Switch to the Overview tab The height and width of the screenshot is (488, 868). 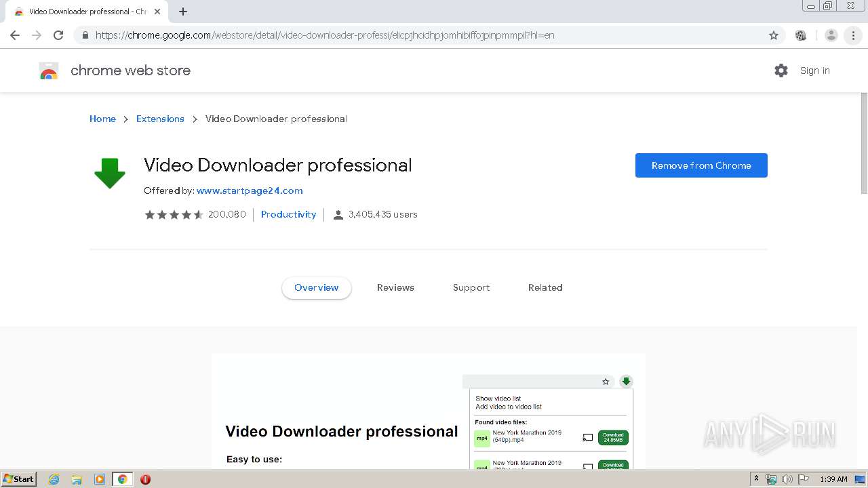click(317, 287)
